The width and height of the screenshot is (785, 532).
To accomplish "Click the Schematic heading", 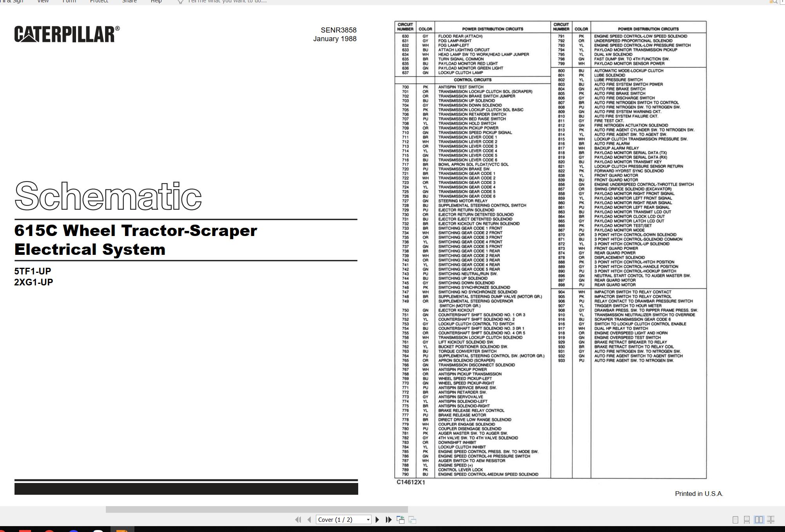I will click(108, 196).
